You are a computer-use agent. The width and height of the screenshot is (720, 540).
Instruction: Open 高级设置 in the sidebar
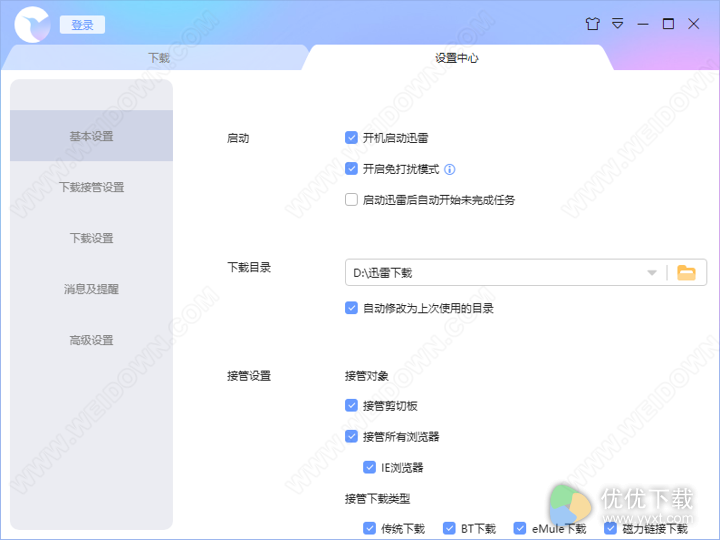(91, 340)
